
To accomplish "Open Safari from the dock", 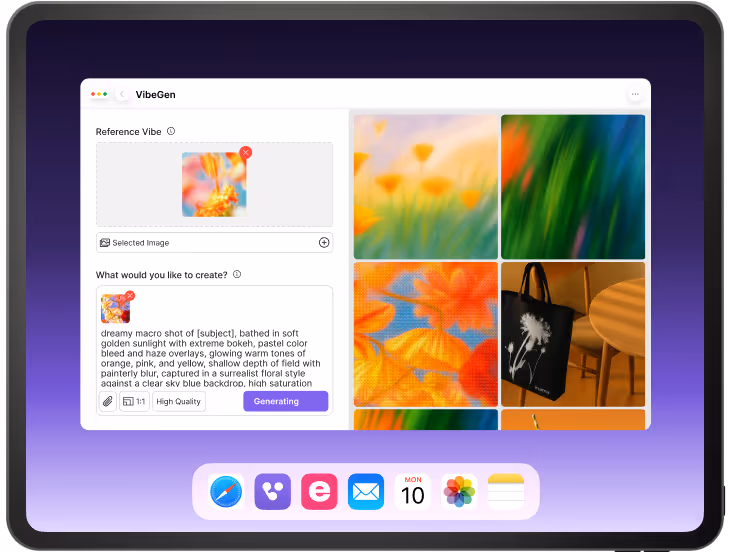I will coord(226,491).
